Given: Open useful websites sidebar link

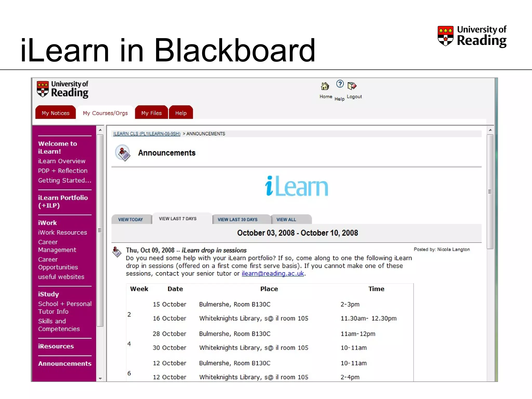Looking at the screenshot, I should pyautogui.click(x=61, y=277).
